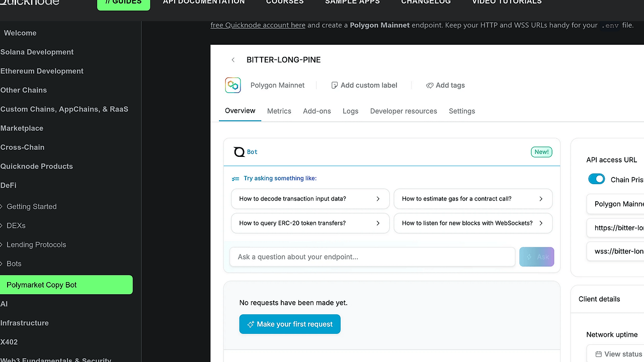This screenshot has width=644, height=362.
Task: Open Ethereum Development in the sidebar
Action: point(42,71)
